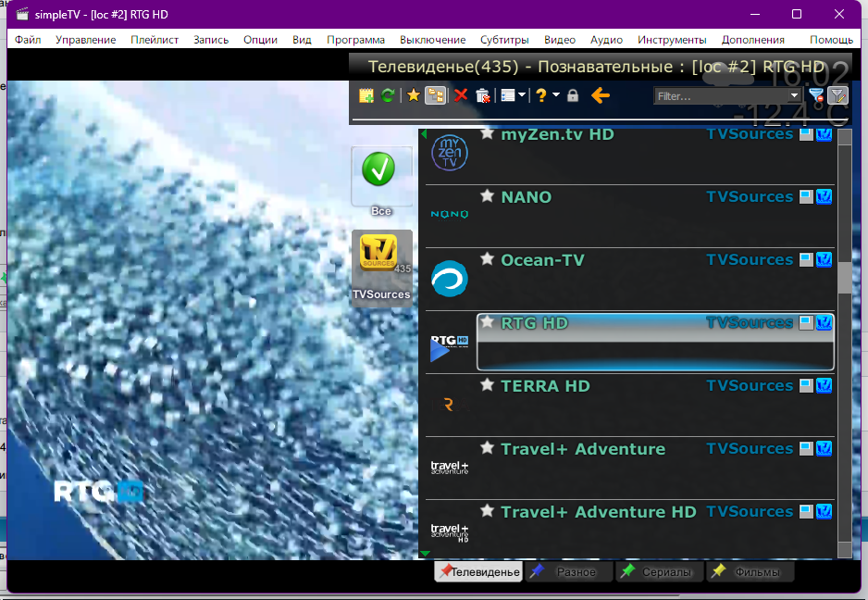The image size is (868, 600).
Task: Click the blue TV icon on NANO row
Action: pos(825,196)
